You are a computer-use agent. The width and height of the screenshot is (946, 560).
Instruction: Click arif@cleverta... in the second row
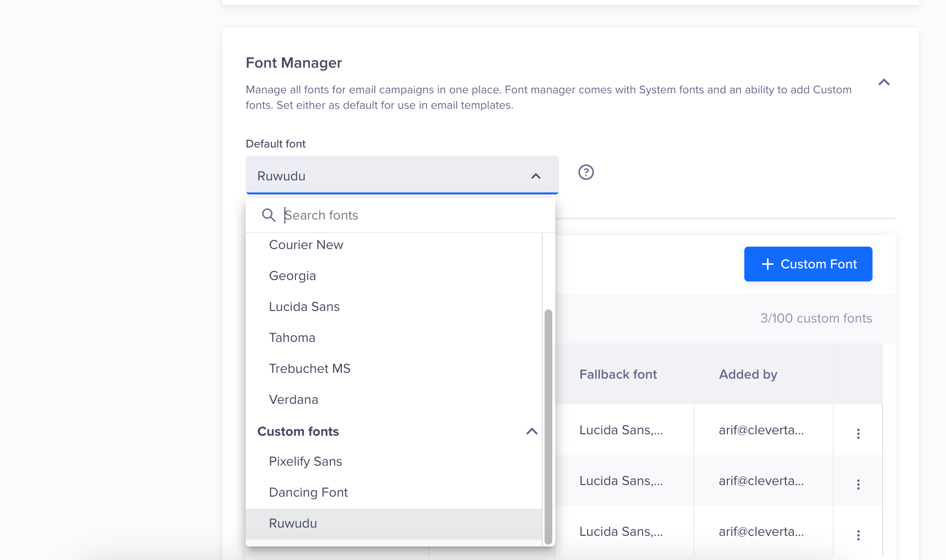(x=761, y=481)
